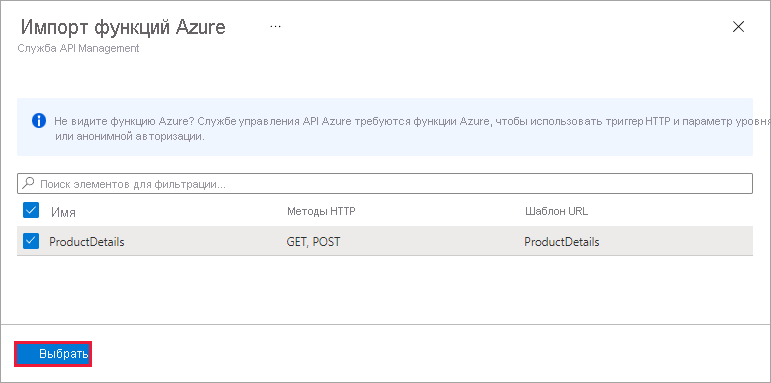Click the Служба API Management subtitle
This screenshot has height=383, width=771.
click(x=78, y=49)
